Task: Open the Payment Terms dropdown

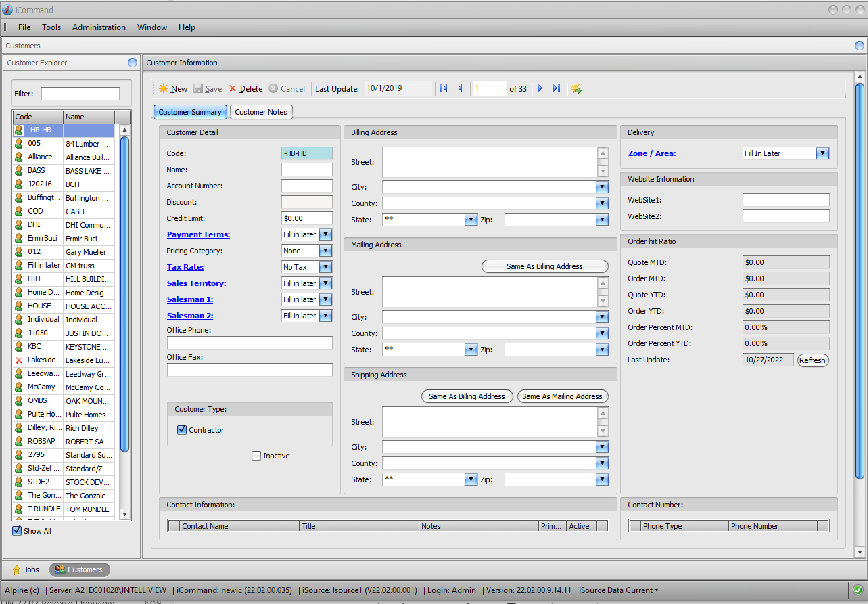Action: pyautogui.click(x=326, y=234)
